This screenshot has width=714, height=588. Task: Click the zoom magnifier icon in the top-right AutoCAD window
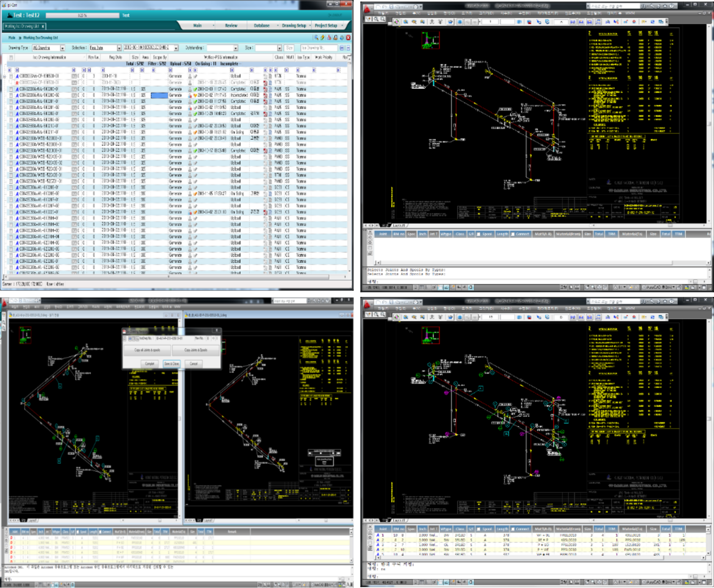pyautogui.click(x=375, y=19)
